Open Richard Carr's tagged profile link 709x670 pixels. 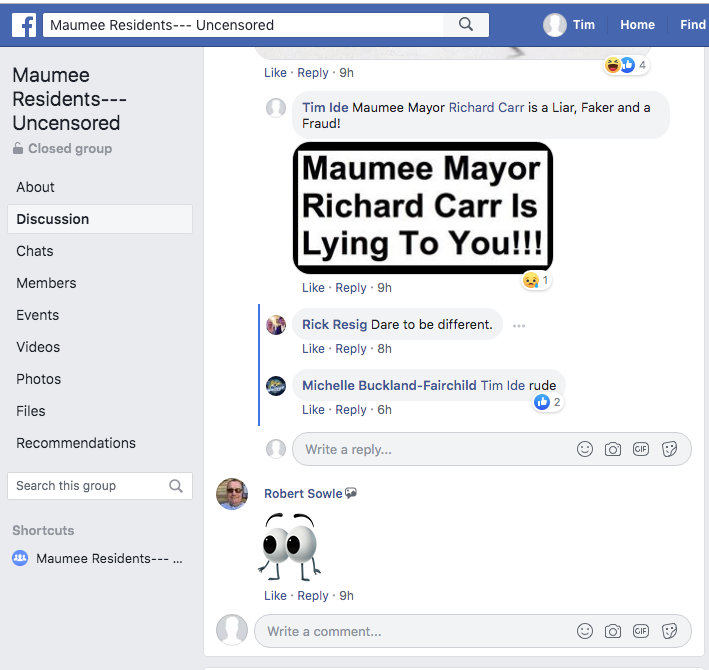(486, 108)
